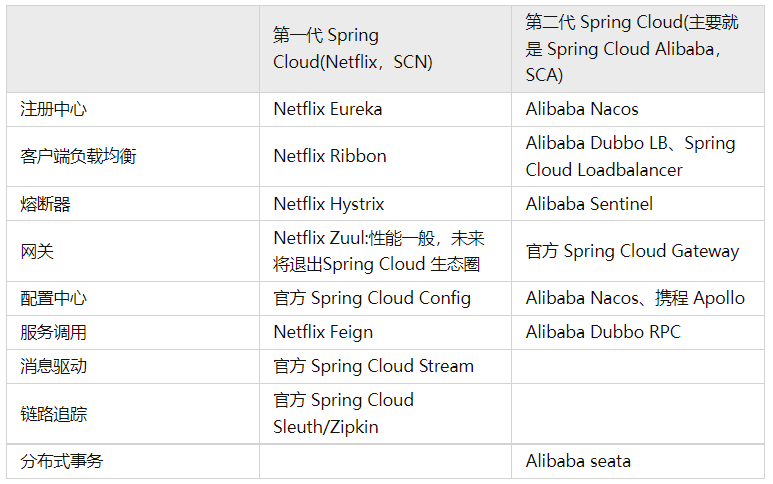Select the 官方 Spring Cloud Stream cell
The image size is (773, 484).
click(x=374, y=366)
